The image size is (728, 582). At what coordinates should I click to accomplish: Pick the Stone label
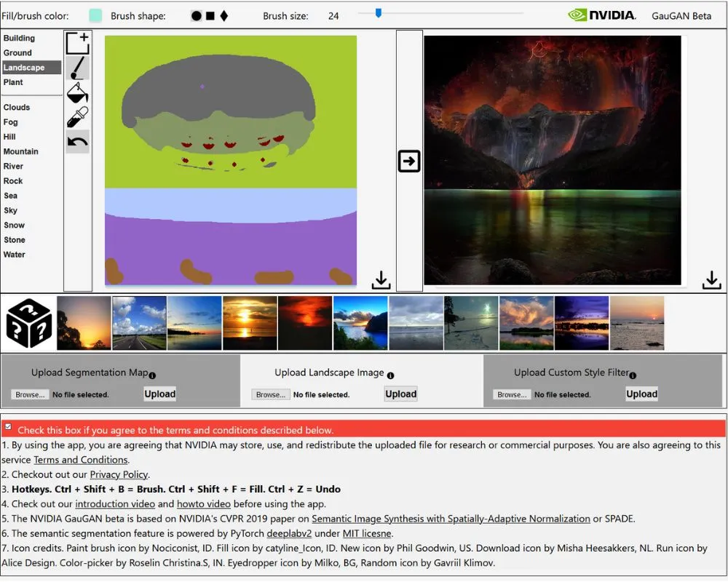point(15,240)
